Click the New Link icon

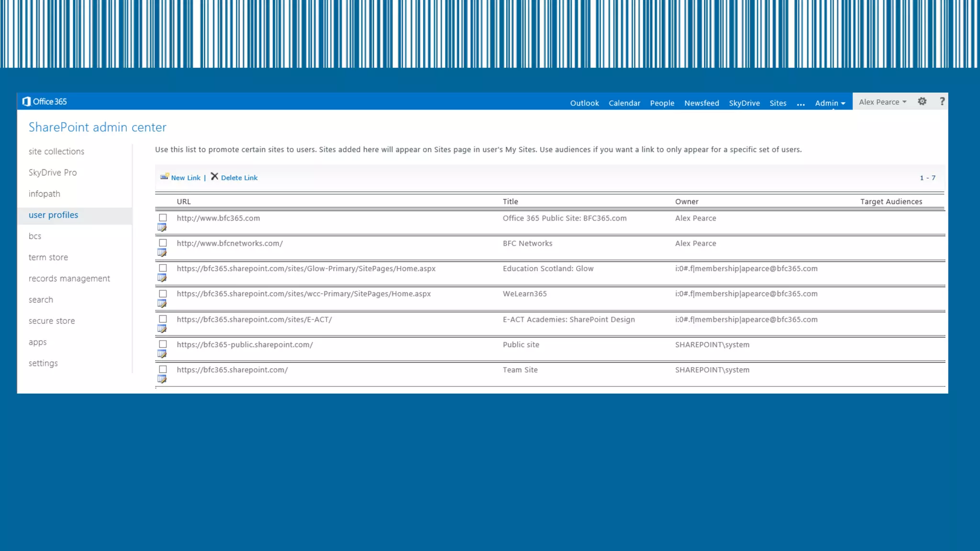[165, 177]
